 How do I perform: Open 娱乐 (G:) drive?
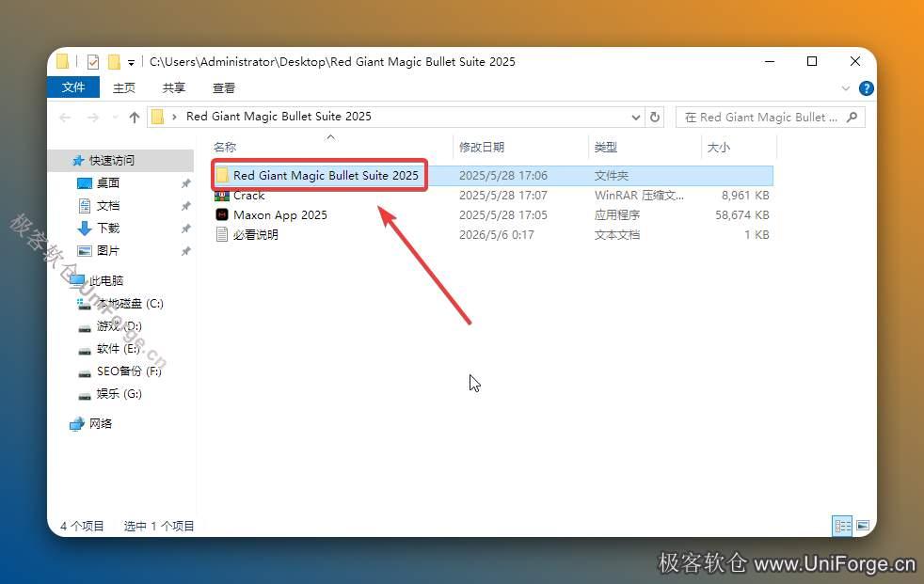point(119,393)
